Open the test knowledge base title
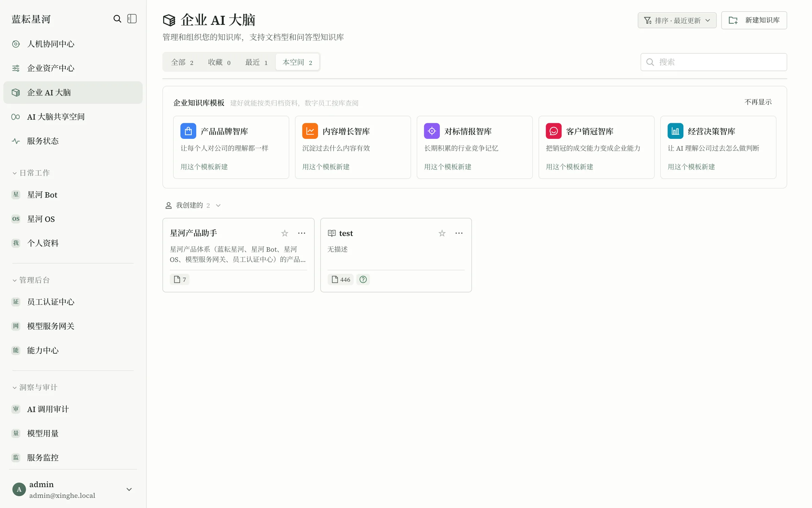 coord(346,233)
